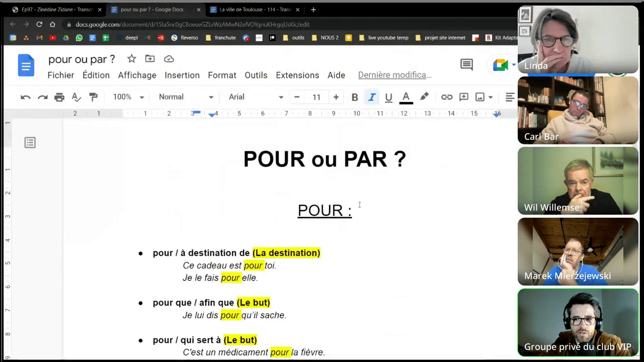This screenshot has height=362, width=644.
Task: Check the cloud save status icon
Action: coord(169,59)
